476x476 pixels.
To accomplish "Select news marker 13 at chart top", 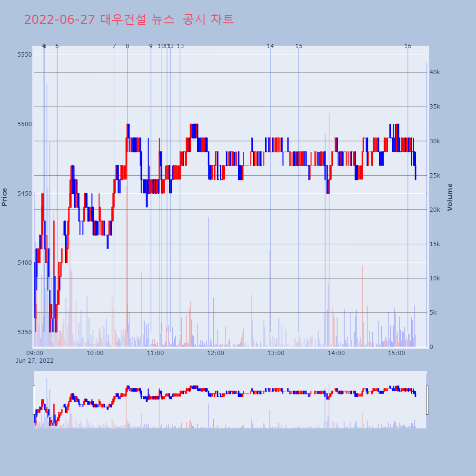I will [x=180, y=46].
